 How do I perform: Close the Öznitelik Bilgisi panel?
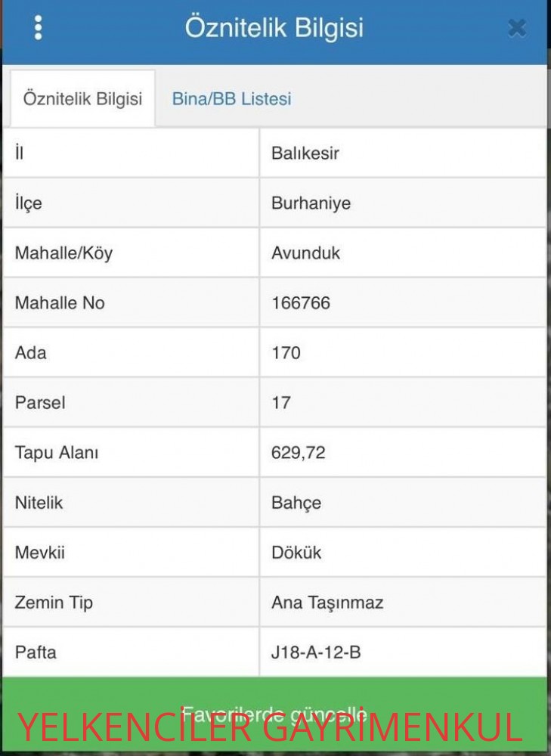517,29
